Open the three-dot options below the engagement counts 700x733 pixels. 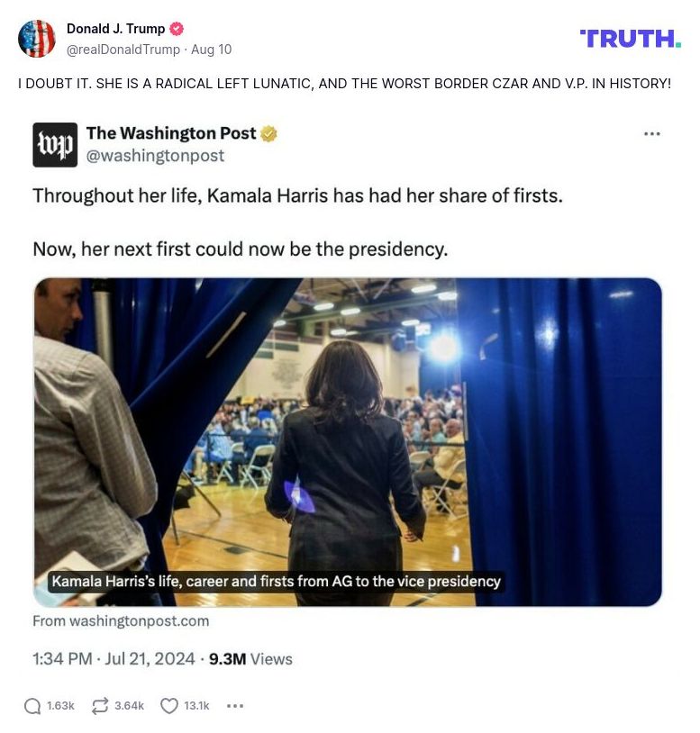click(235, 706)
